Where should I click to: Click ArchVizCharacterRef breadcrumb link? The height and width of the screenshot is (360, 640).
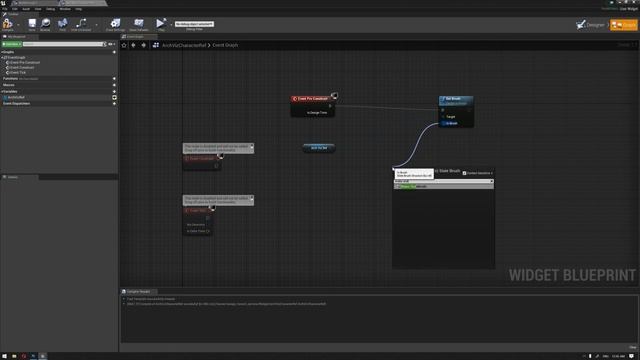coord(184,45)
